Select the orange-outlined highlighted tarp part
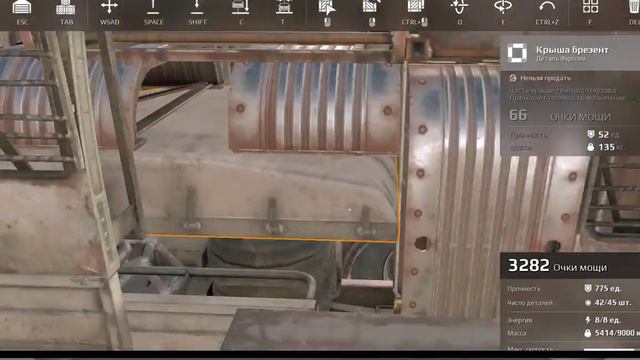The image size is (640, 360). [269, 196]
